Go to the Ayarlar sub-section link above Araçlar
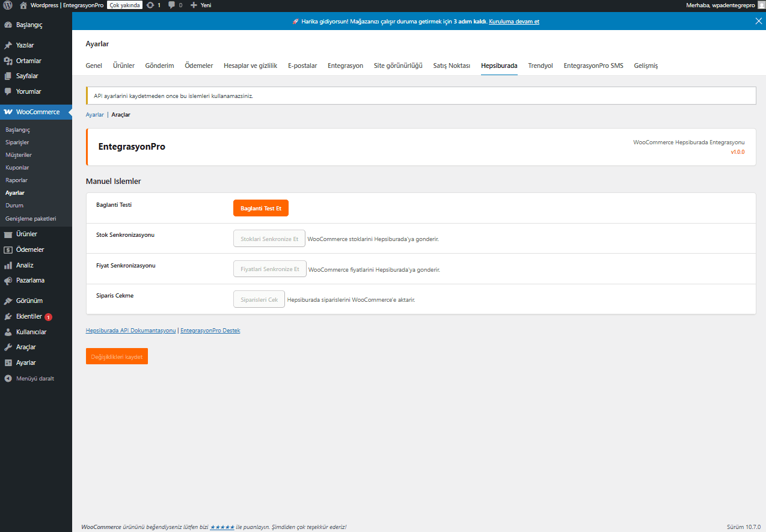Viewport: 766px width, 532px height. 95,114
